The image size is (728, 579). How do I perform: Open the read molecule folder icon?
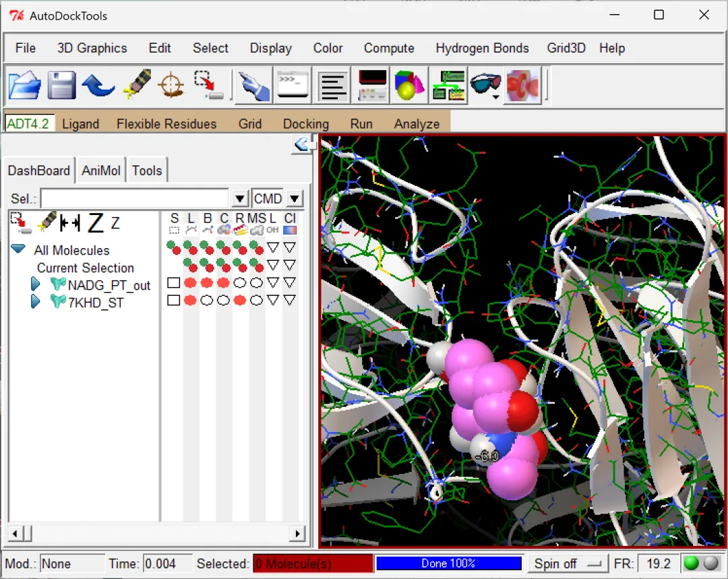pos(24,85)
